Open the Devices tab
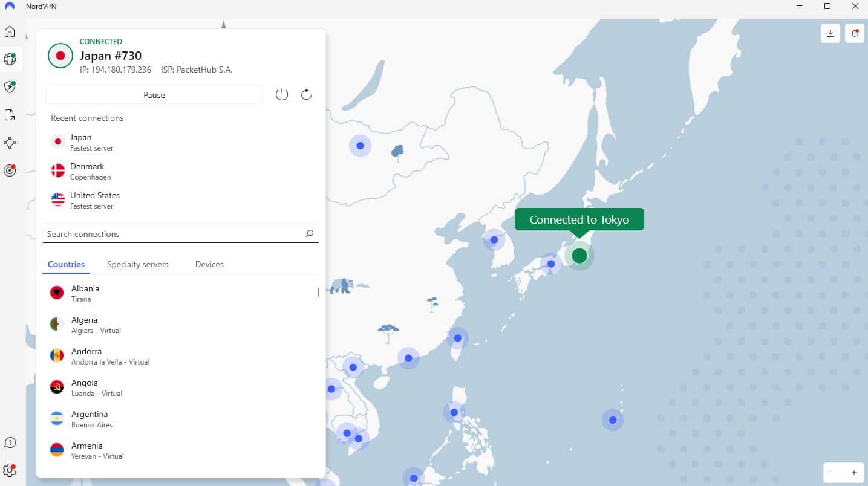Screen dimensions: 868x486 (x=209, y=264)
